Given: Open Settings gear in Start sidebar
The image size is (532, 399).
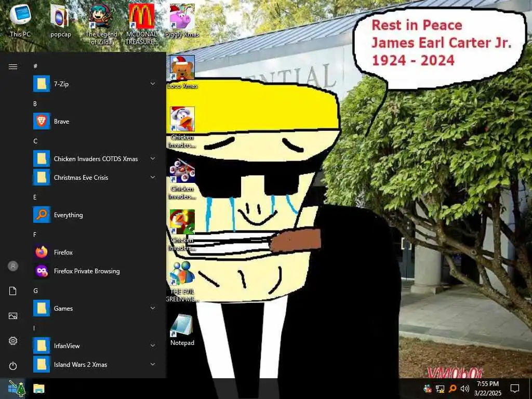Looking at the screenshot, I should click(13, 341).
